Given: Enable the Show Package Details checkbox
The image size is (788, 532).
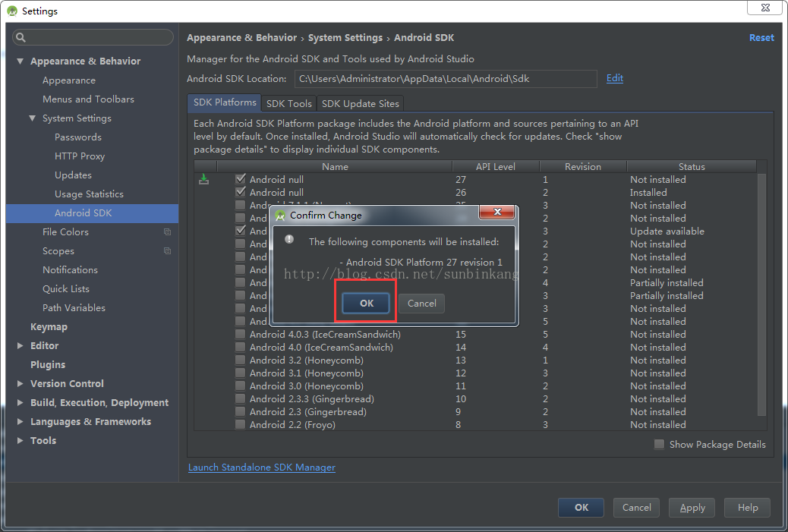Looking at the screenshot, I should click(x=659, y=444).
